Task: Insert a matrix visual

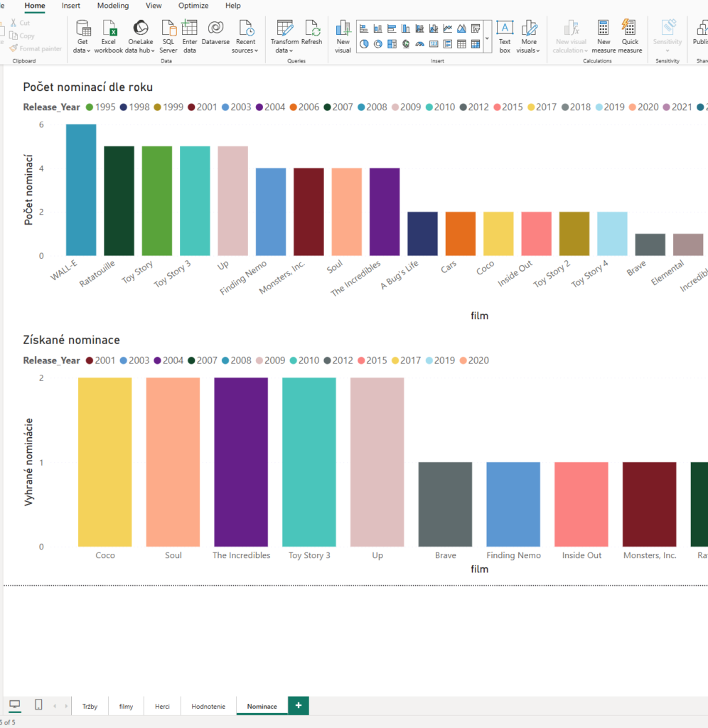Action: pyautogui.click(x=476, y=44)
